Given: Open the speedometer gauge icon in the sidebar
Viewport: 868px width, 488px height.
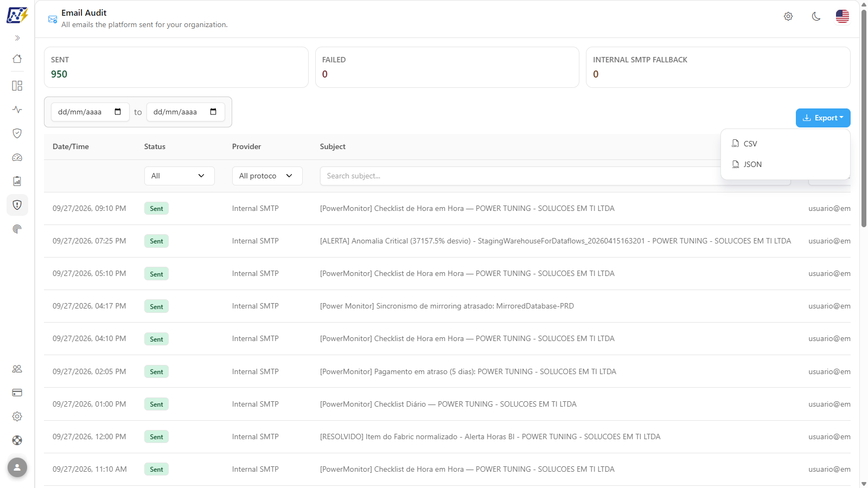Looking at the screenshot, I should [x=17, y=157].
